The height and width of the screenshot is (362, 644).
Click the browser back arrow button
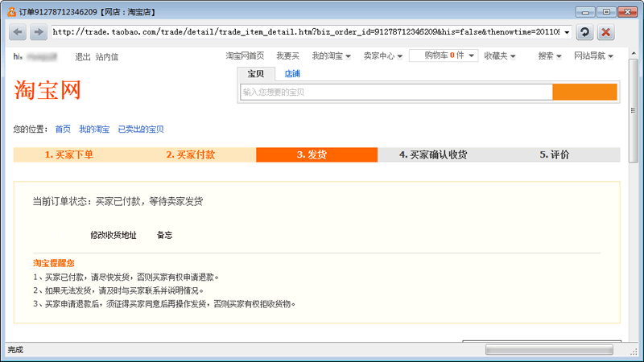(x=18, y=32)
